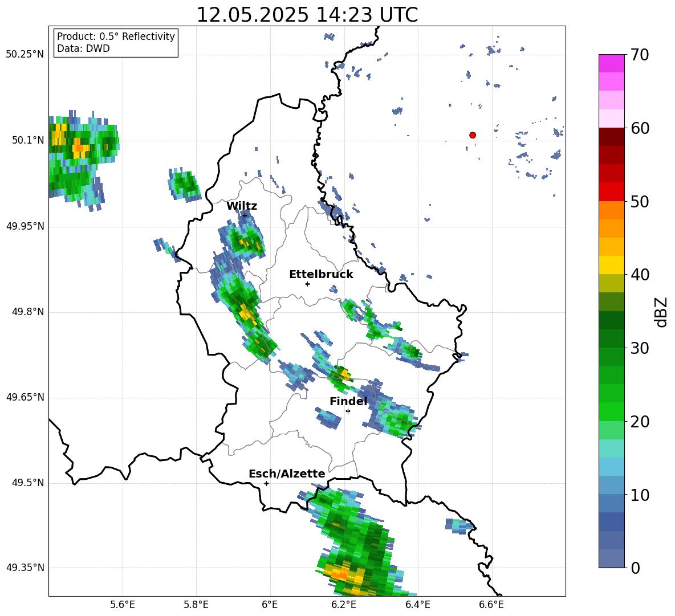The image size is (675, 616).
Task: Click the 49.8°N latitude label
Action: (x=28, y=312)
